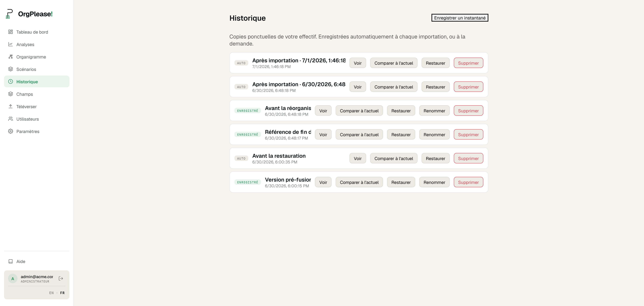The image size is (644, 306).
Task: Click Enregistrer un instantané button
Action: click(x=460, y=18)
